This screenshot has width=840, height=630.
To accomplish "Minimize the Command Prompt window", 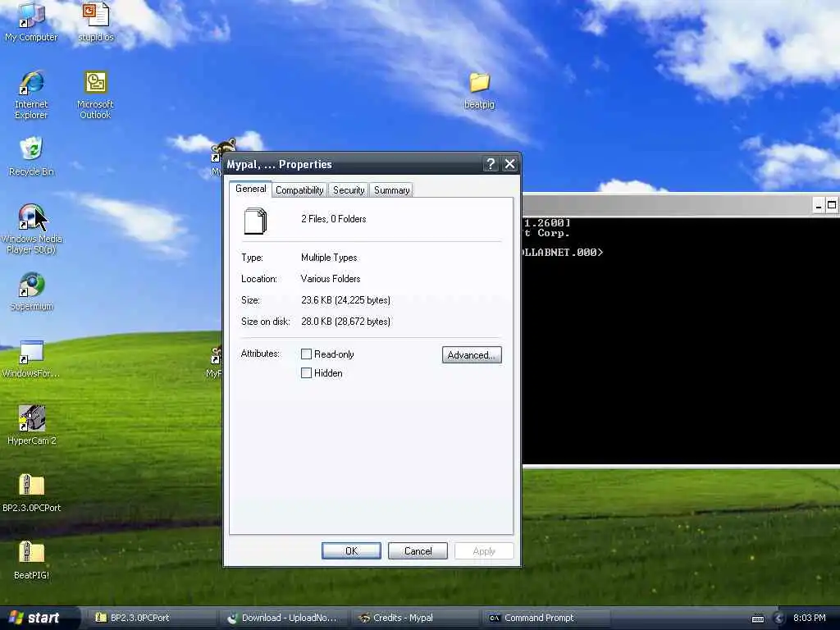I will tap(818, 205).
